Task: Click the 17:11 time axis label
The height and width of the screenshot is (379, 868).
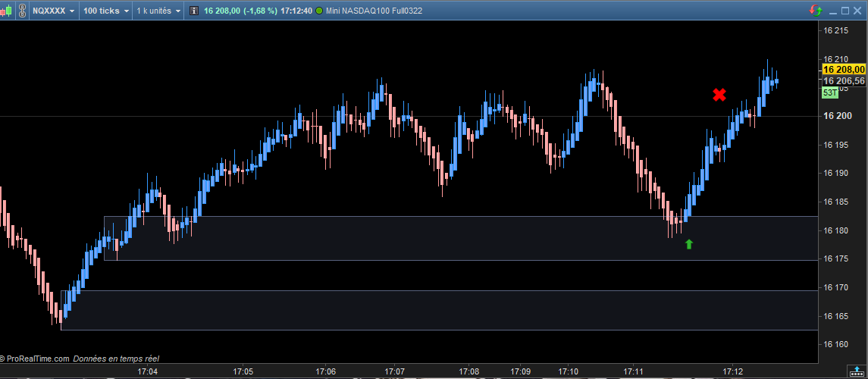Action: point(634,371)
